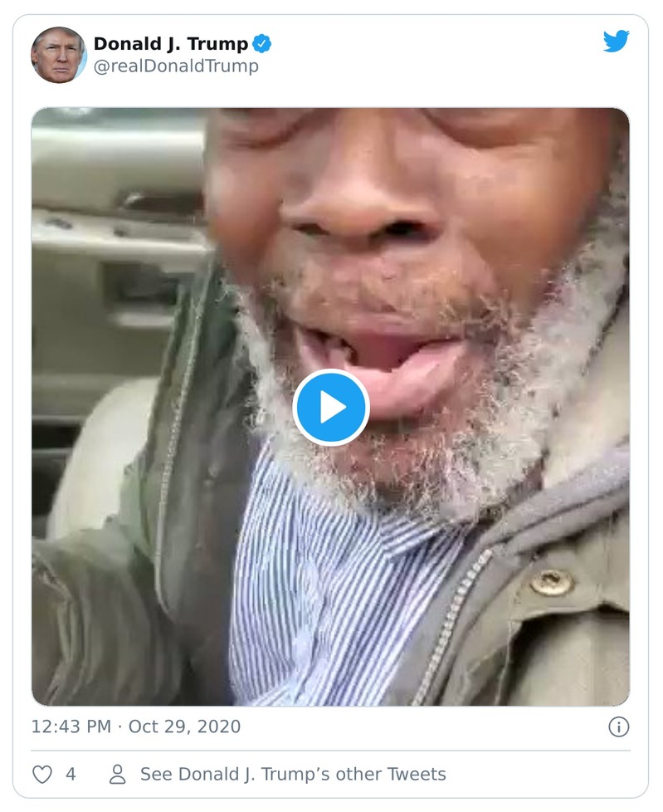Click the person silhouette icon
663x812 pixels.
pyautogui.click(x=118, y=775)
